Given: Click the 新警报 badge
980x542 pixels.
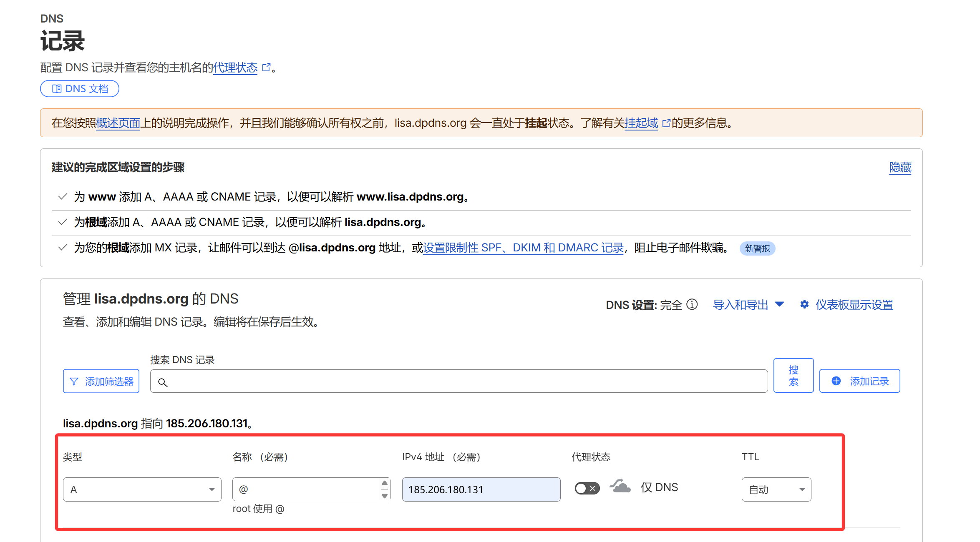Looking at the screenshot, I should (757, 248).
